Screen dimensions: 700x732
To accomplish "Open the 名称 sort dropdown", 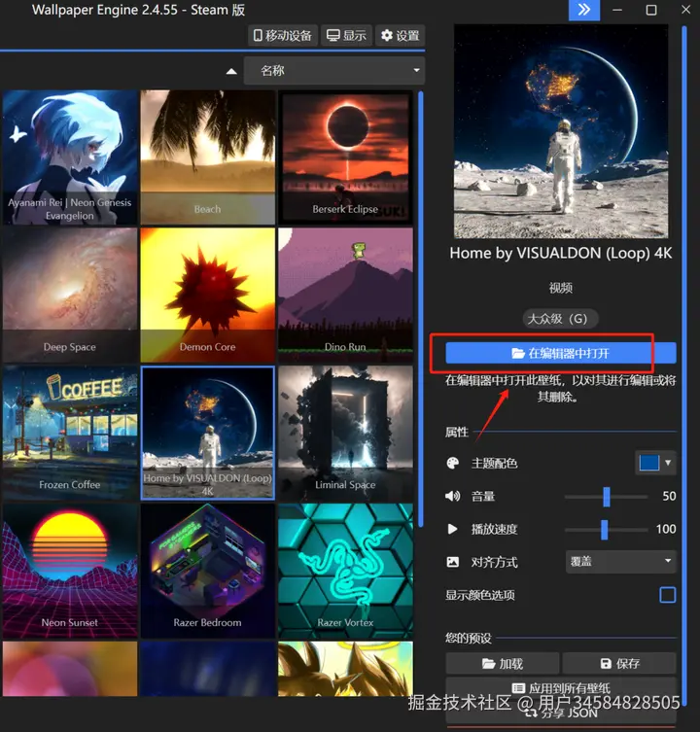I will pos(334,71).
